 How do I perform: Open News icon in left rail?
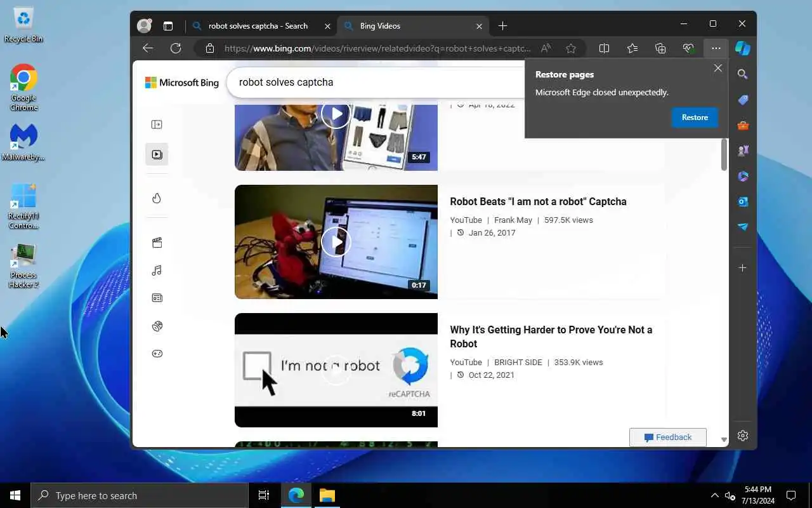click(x=157, y=298)
